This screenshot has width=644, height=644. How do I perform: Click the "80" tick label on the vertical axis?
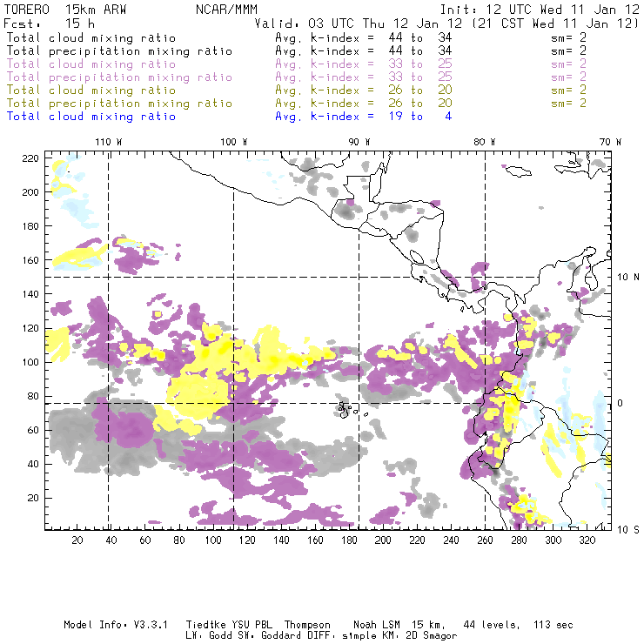[x=33, y=396]
